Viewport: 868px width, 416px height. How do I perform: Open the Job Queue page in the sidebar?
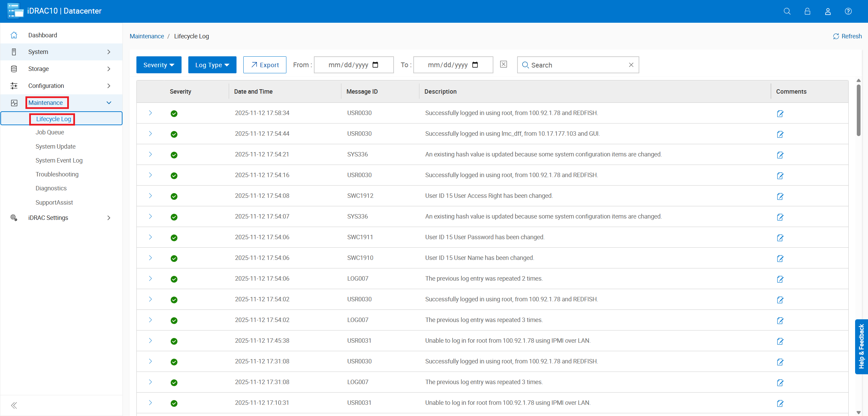[50, 132]
